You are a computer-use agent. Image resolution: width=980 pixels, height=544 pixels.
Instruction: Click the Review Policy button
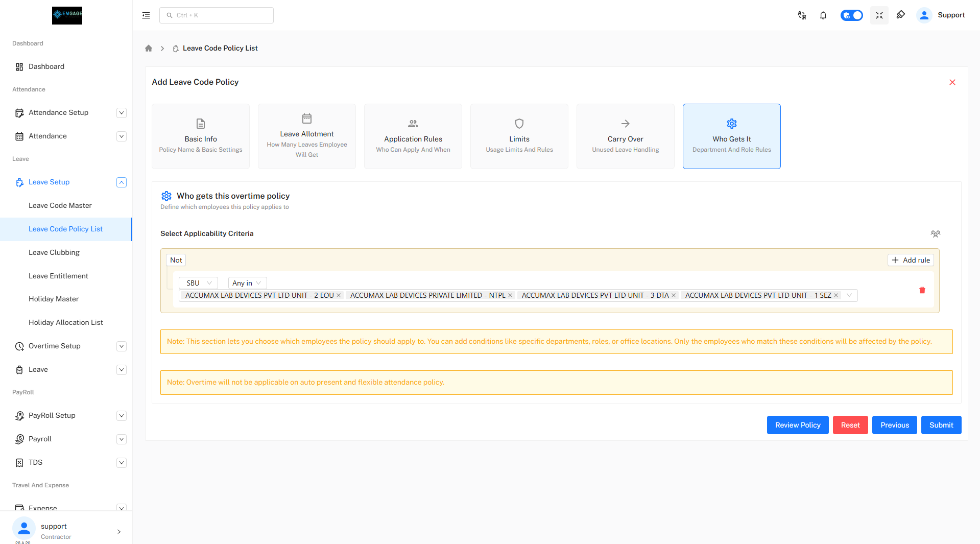tap(798, 425)
